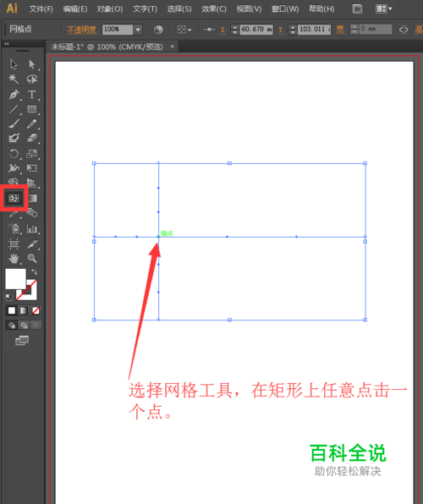Viewport: 423px width, 504px height.
Task: Collapse the tools panel double arrow
Action: click(x=7, y=44)
